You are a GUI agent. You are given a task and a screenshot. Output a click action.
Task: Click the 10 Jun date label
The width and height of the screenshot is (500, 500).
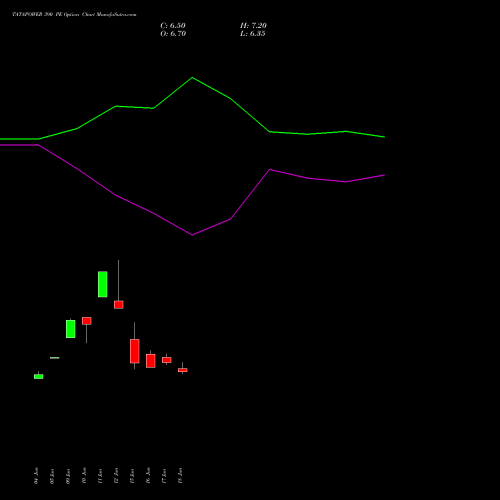pos(84,476)
